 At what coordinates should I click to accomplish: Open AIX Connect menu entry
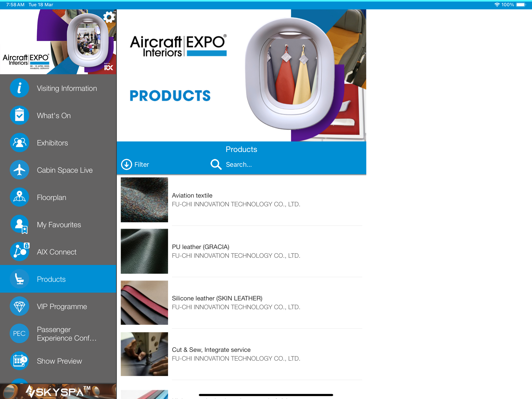[58, 252]
